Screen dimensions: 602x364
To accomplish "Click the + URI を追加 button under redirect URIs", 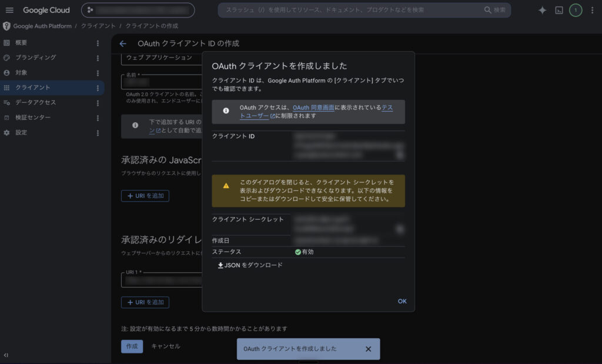I will (145, 302).
